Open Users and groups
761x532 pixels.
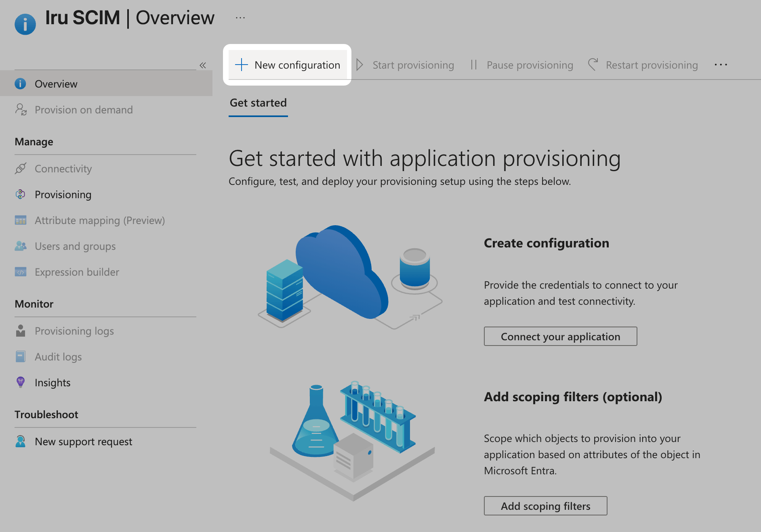point(75,246)
